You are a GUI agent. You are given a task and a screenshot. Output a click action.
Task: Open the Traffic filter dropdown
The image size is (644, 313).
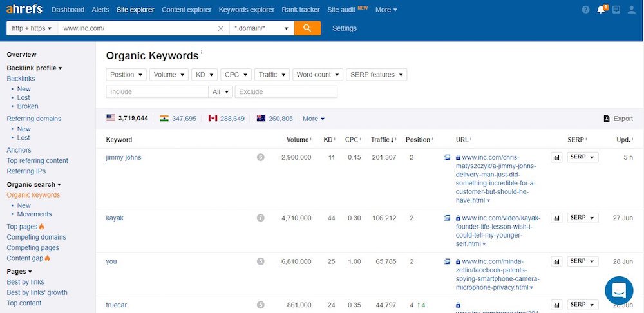pos(272,75)
